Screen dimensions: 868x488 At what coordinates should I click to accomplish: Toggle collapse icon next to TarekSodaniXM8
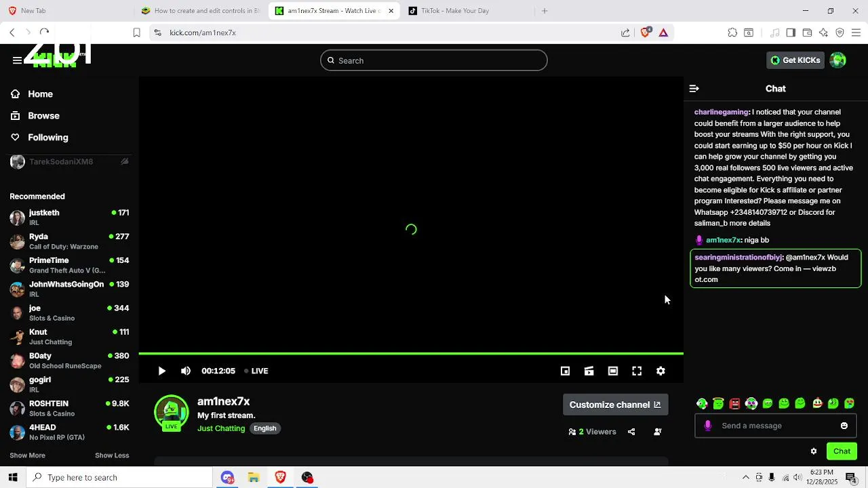pyautogui.click(x=125, y=161)
